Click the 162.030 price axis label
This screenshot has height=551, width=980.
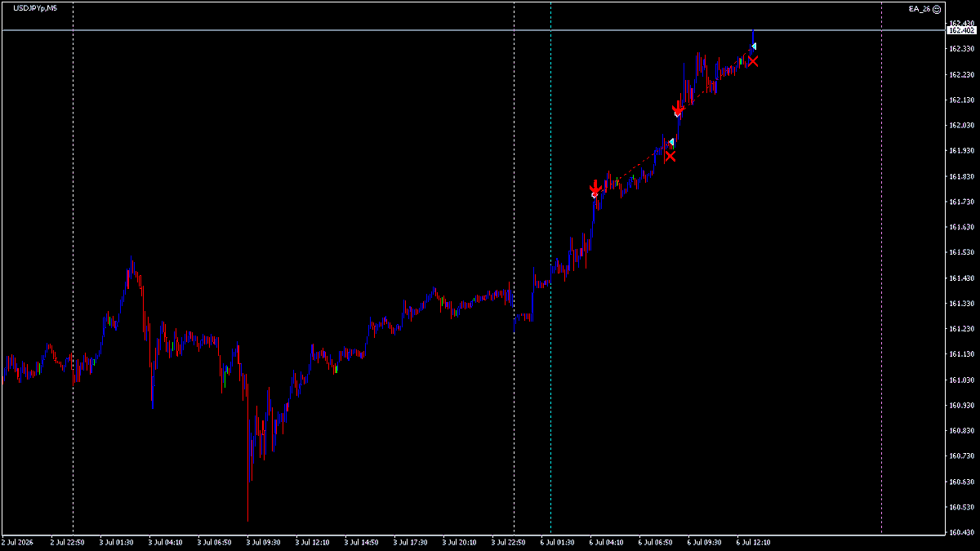pos(961,125)
